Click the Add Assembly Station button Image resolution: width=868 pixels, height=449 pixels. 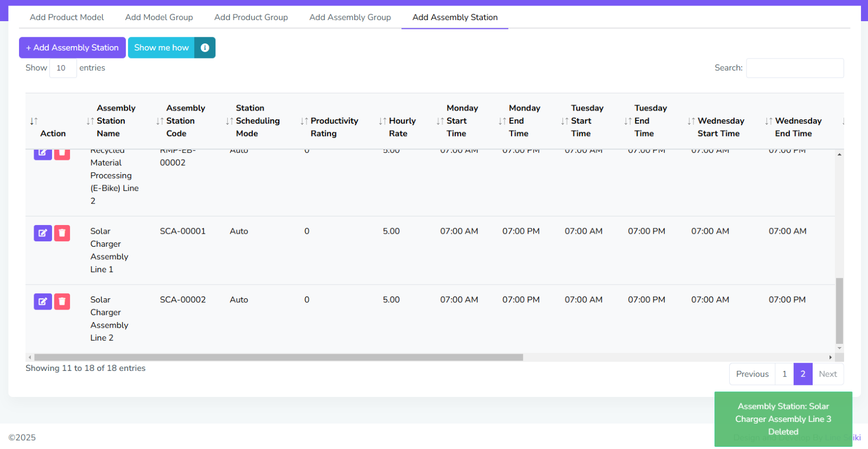pyautogui.click(x=72, y=48)
